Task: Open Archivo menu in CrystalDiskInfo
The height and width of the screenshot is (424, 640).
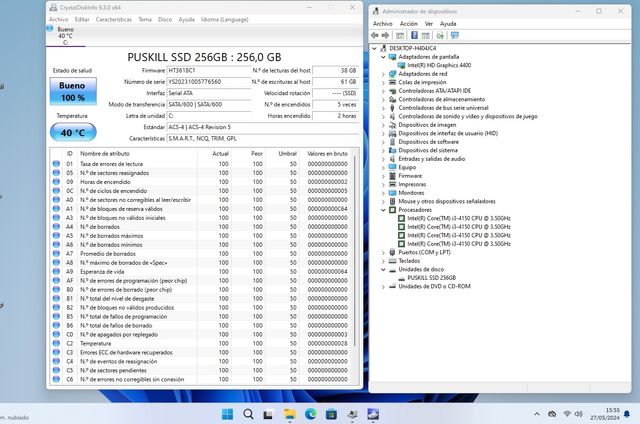Action: point(59,19)
